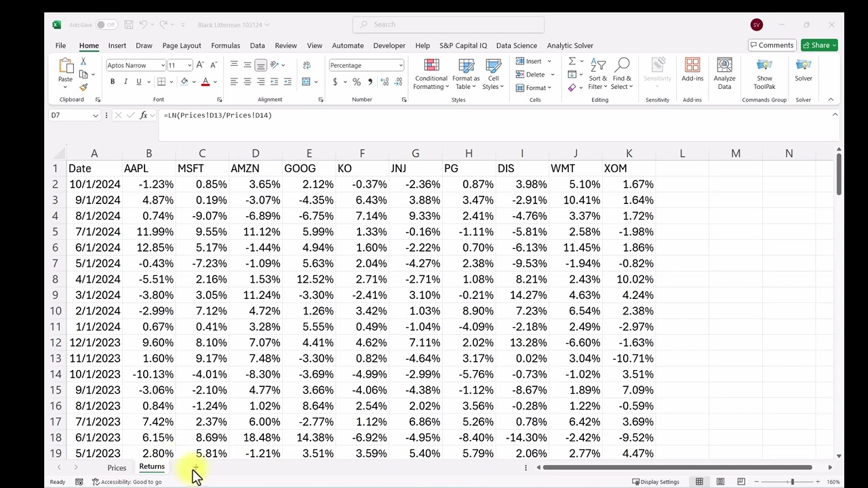Click the vertical scrollbar thumb
Screen dimensions: 868x488
click(x=839, y=174)
